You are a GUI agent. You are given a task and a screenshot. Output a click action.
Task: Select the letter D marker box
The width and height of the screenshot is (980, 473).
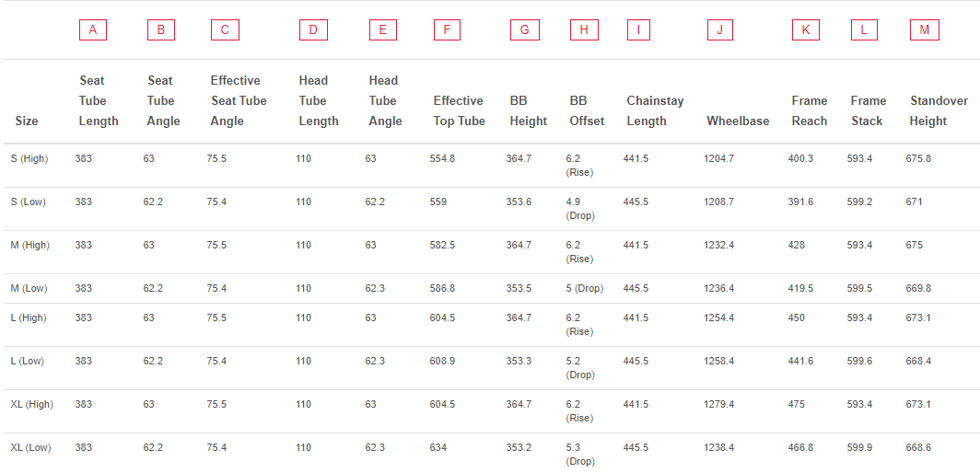pyautogui.click(x=313, y=30)
